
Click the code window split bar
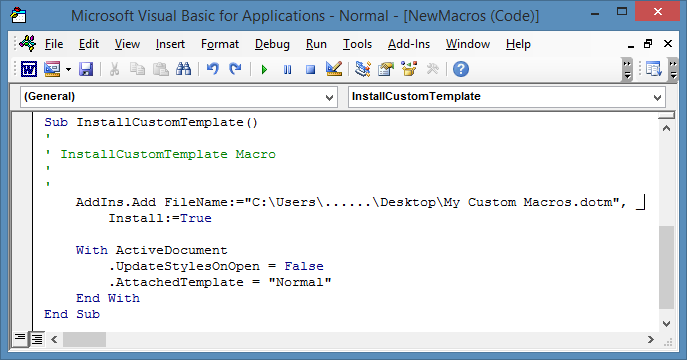tap(666, 116)
